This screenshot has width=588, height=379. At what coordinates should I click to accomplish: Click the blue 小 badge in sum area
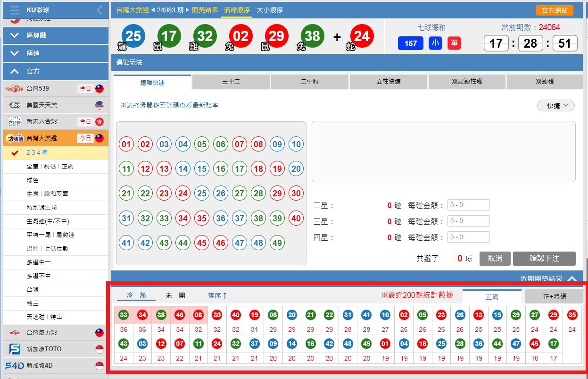tap(435, 43)
